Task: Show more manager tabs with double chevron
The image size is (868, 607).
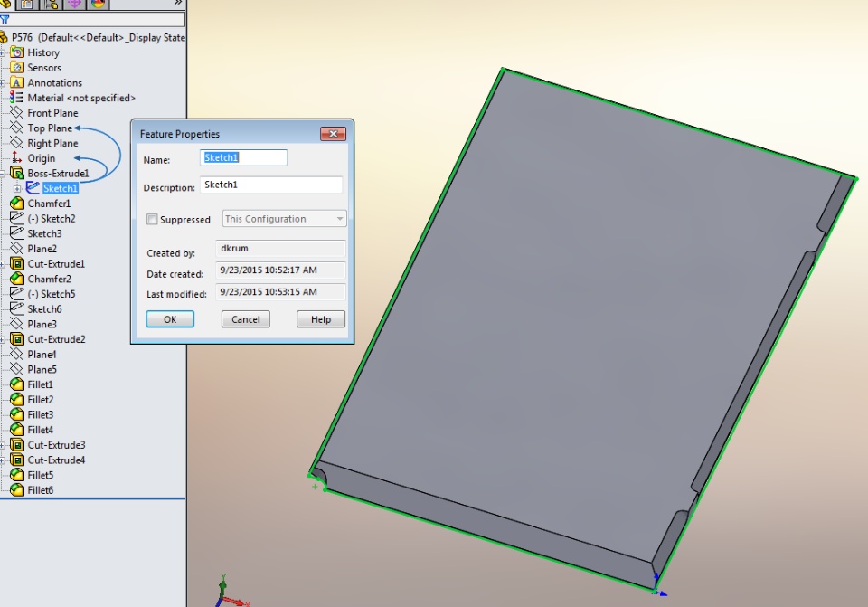Action: tap(178, 3)
